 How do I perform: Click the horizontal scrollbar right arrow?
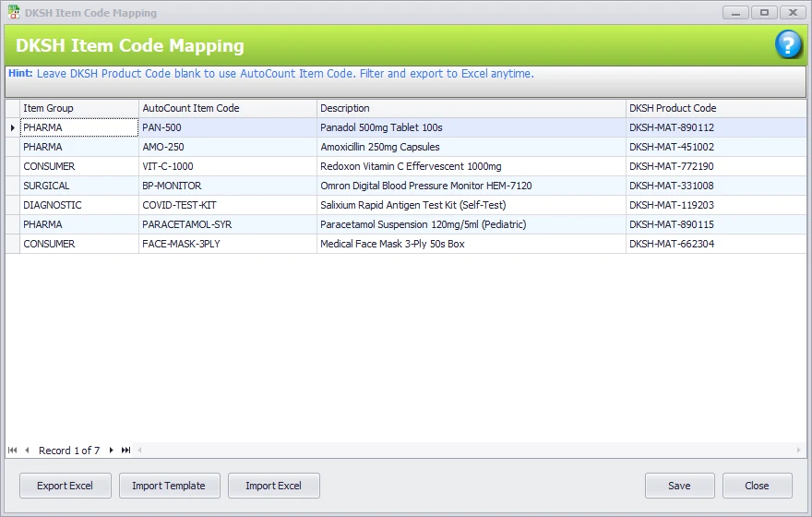click(798, 451)
